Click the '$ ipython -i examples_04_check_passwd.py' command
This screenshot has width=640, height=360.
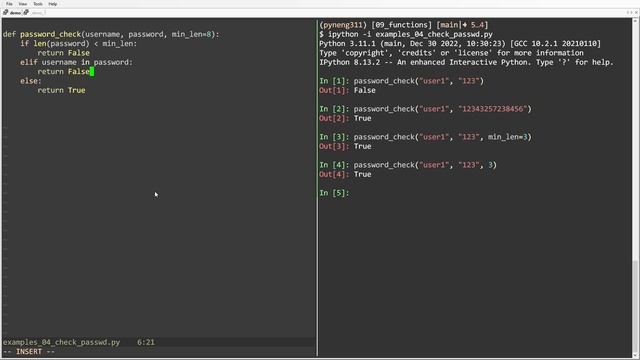[406, 34]
